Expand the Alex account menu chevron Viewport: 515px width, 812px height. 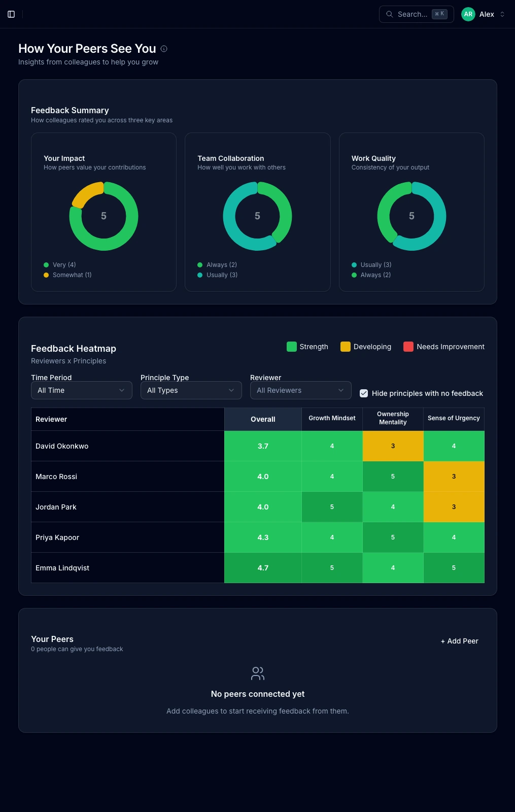click(502, 14)
